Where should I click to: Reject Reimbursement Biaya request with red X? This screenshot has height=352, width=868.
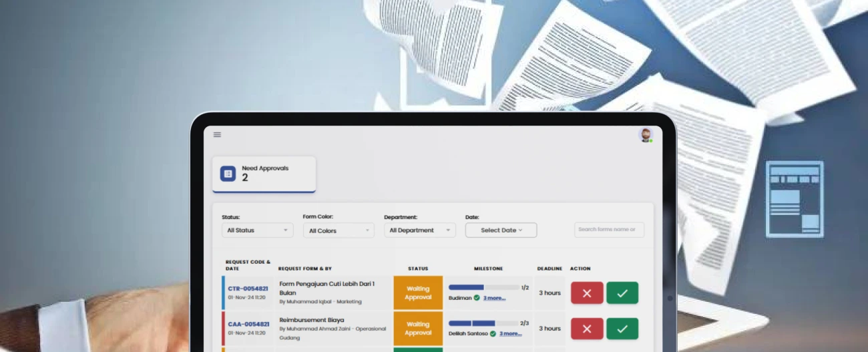coord(587,329)
